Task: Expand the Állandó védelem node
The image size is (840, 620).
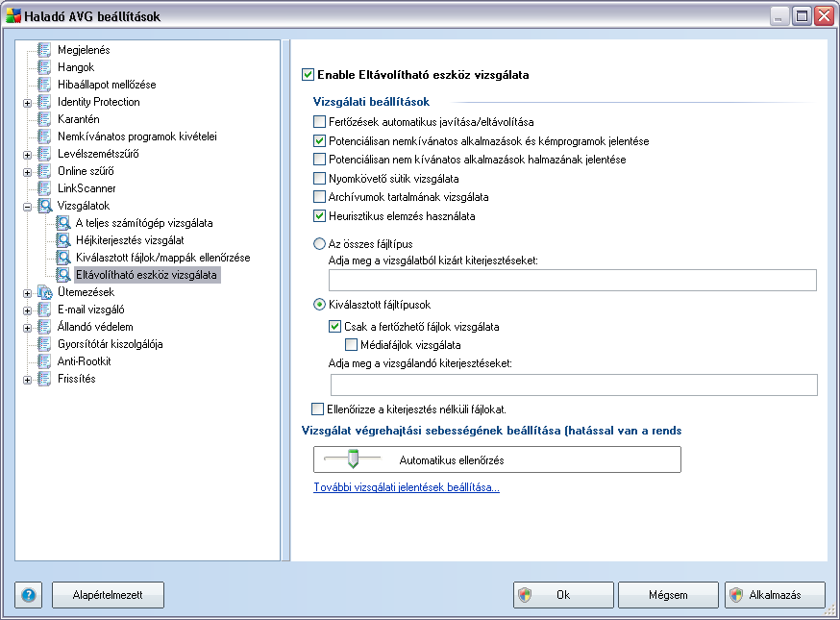Action: [27, 328]
